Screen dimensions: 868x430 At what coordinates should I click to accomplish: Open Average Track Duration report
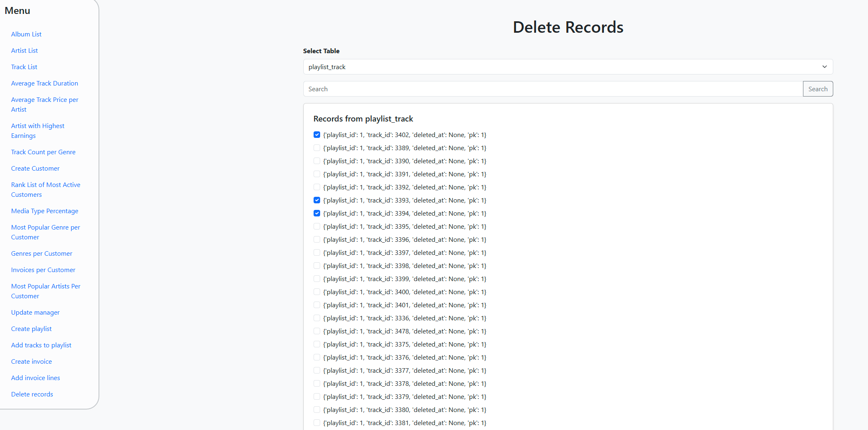coord(45,83)
